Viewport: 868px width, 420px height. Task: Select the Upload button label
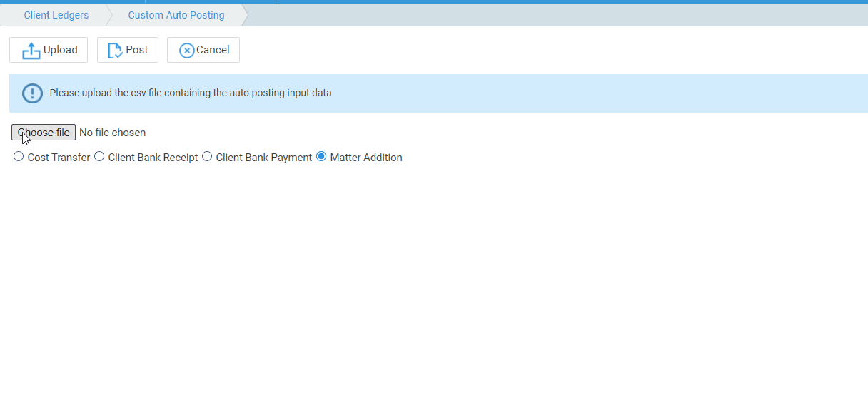[x=61, y=50]
